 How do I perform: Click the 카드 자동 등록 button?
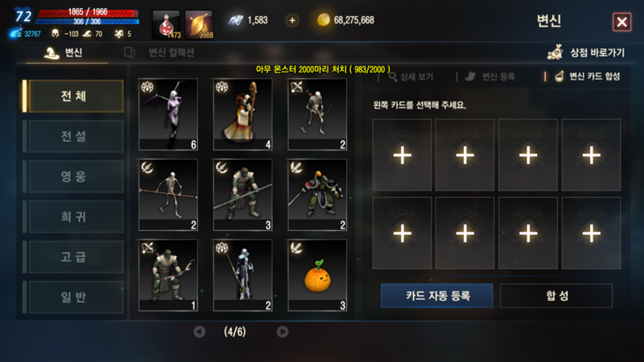[x=437, y=295]
